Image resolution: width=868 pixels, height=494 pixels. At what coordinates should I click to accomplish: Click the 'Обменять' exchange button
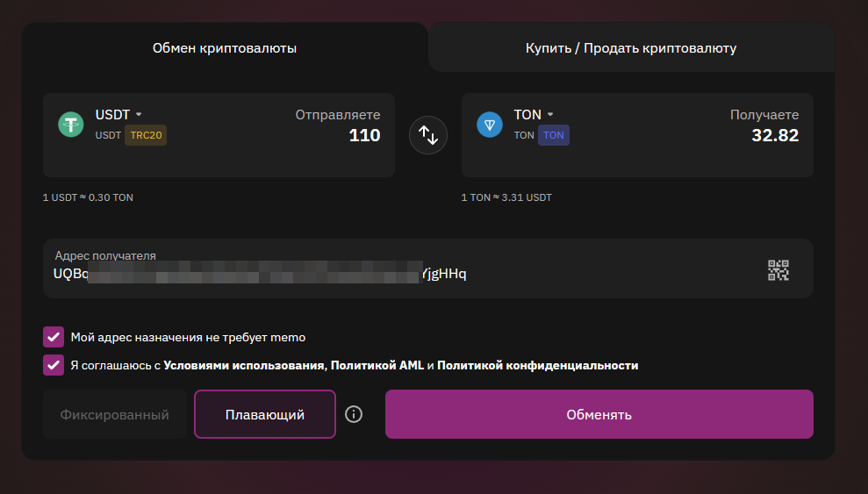pos(599,414)
